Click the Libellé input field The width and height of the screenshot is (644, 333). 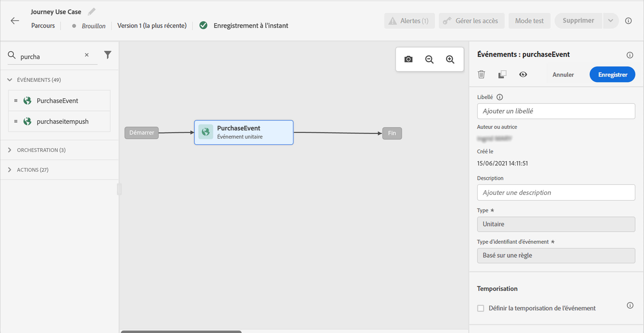point(556,111)
